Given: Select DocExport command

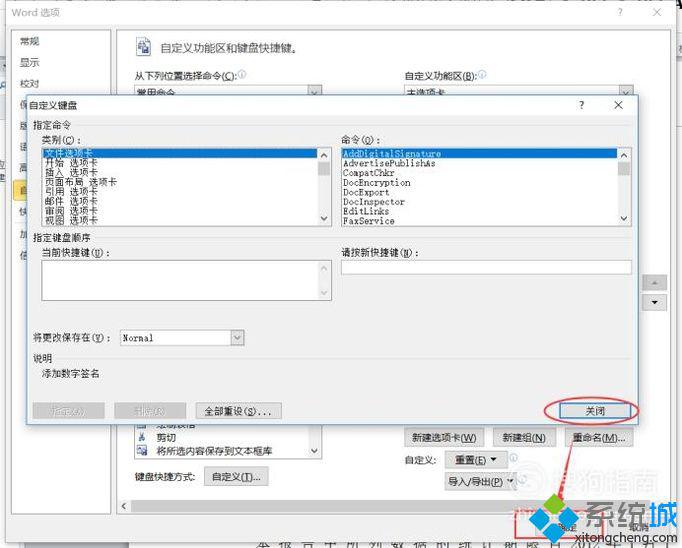Looking at the screenshot, I should click(x=479, y=192).
